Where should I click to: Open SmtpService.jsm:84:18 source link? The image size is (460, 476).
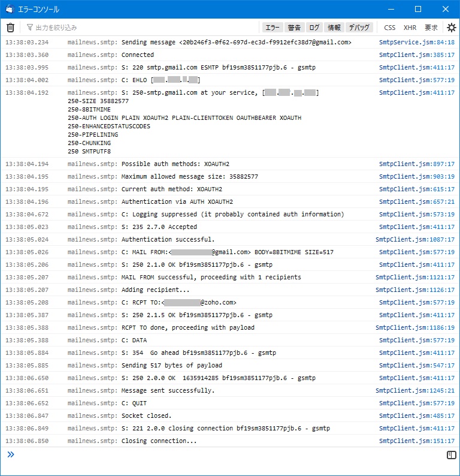tap(416, 43)
